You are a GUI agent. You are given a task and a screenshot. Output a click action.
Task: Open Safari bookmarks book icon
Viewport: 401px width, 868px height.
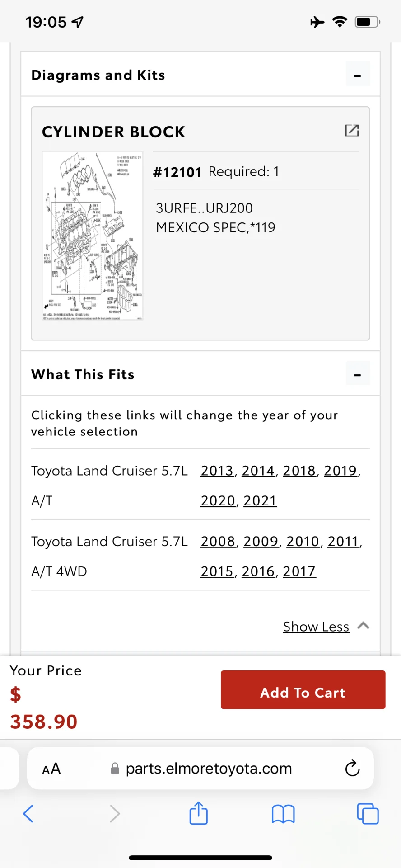pos(283,814)
